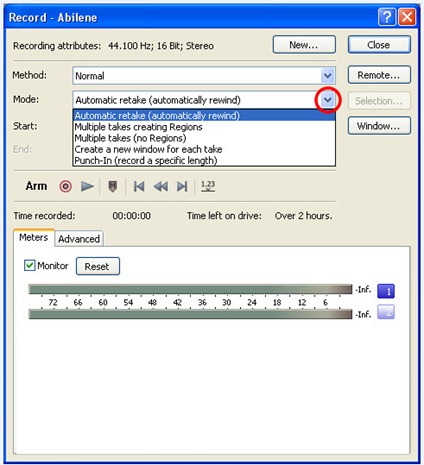Click the top channel level meter bar
Screen dimensions: 424x465
[x=190, y=289]
